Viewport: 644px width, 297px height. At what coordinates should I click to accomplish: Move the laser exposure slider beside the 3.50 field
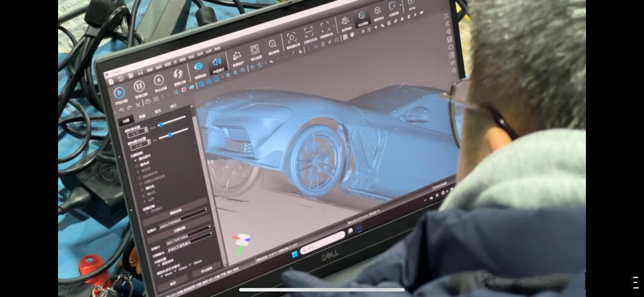point(170,135)
